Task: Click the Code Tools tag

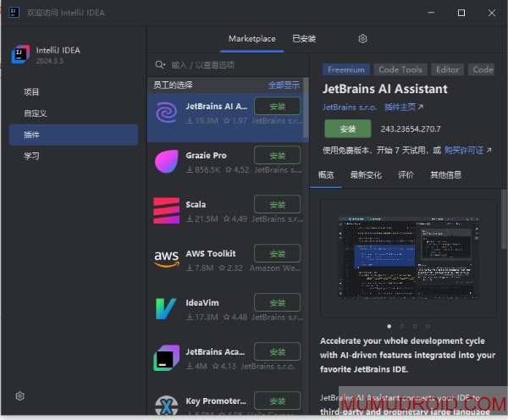Action: (400, 69)
